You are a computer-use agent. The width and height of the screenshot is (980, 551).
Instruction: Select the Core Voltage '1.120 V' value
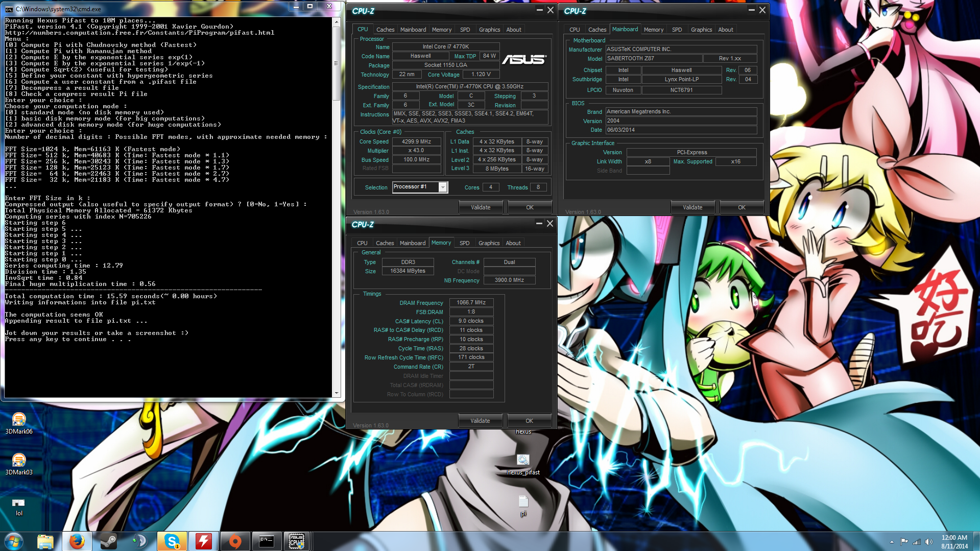point(481,75)
